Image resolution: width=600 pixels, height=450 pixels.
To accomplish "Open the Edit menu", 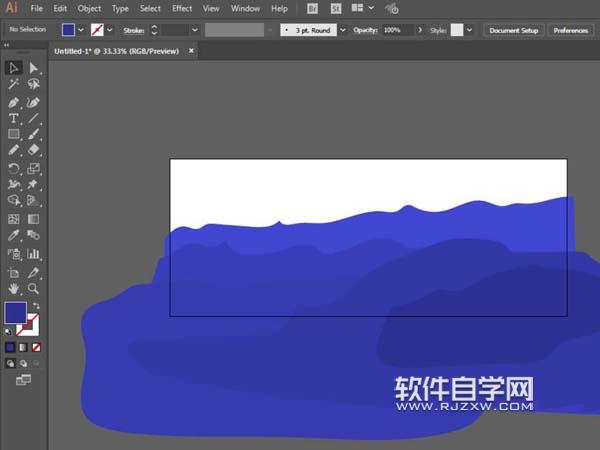I will click(60, 8).
